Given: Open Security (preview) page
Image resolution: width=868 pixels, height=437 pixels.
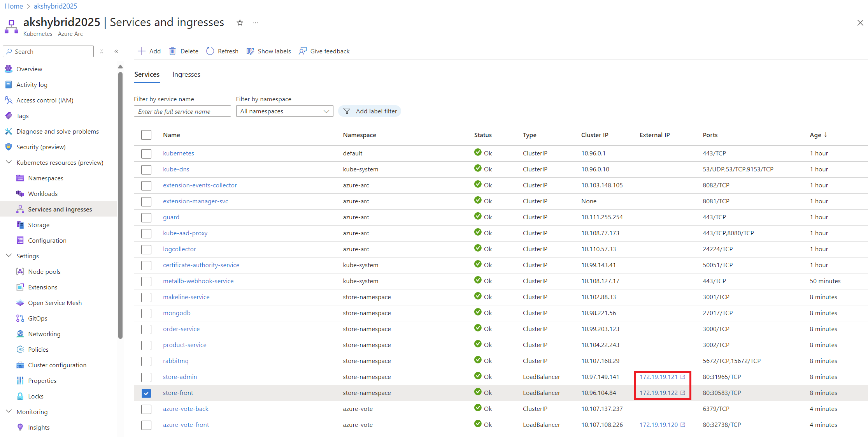Looking at the screenshot, I should pos(41,147).
